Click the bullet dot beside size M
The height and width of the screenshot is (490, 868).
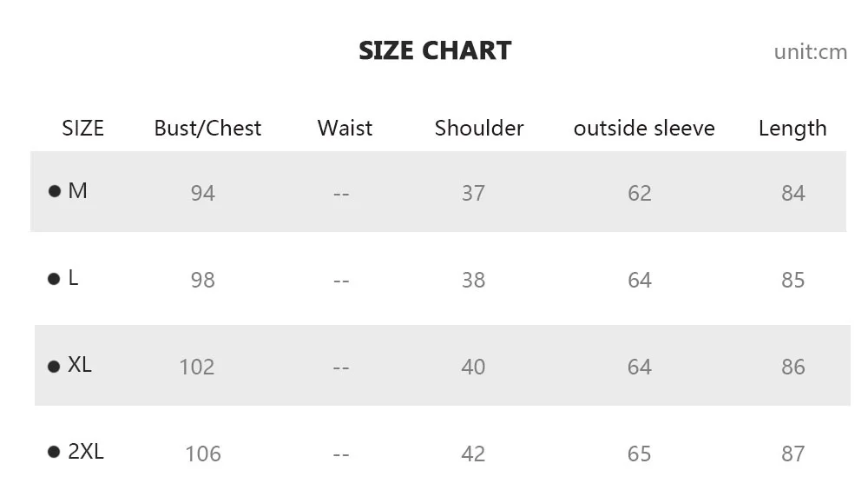(54, 191)
